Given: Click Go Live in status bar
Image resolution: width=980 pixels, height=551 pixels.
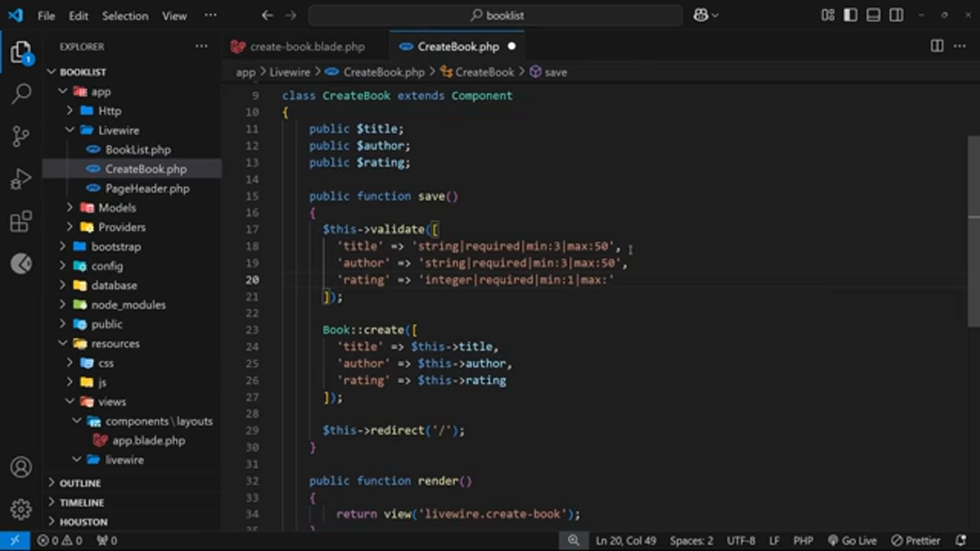Looking at the screenshot, I should [851, 540].
